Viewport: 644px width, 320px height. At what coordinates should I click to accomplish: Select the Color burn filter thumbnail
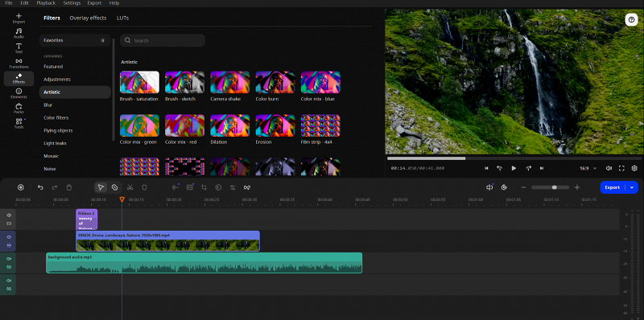click(x=275, y=82)
